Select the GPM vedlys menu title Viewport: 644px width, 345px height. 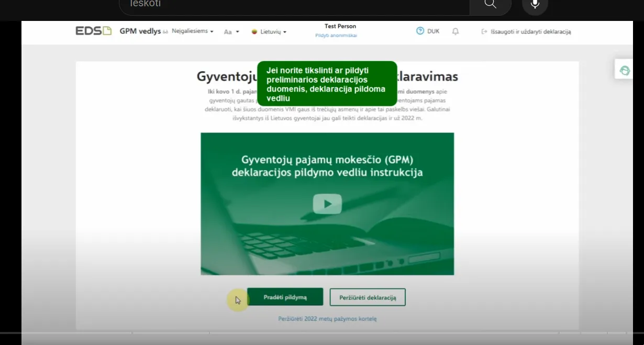point(140,31)
